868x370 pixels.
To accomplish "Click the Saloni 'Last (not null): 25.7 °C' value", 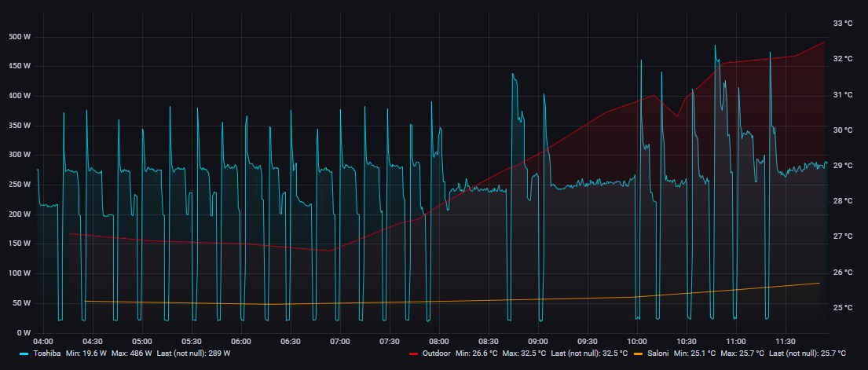I will coord(807,354).
